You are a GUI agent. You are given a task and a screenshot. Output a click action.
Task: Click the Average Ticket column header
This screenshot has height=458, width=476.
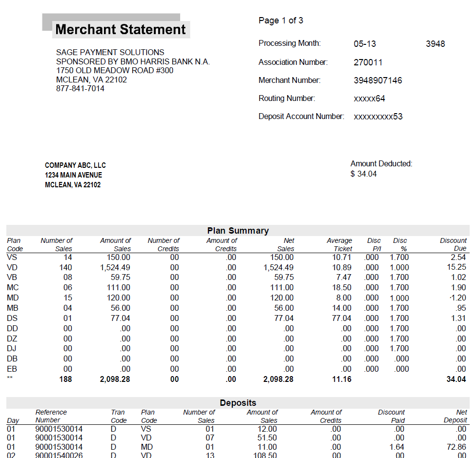click(339, 244)
